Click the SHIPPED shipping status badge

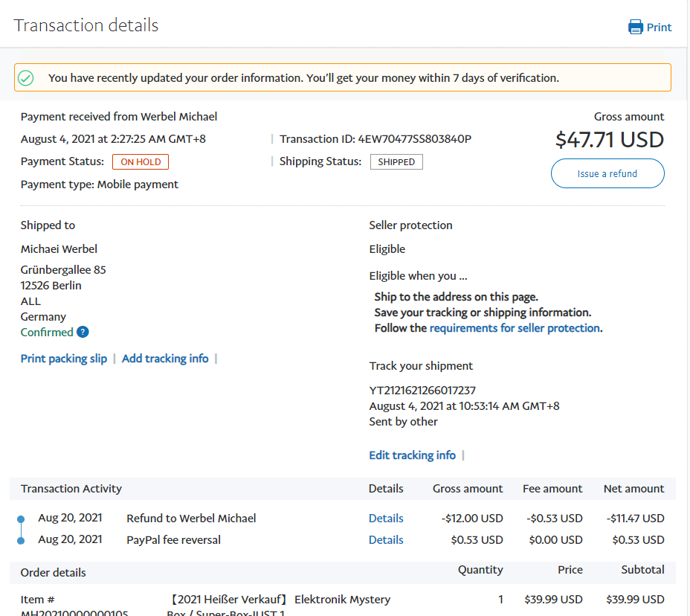tap(396, 162)
